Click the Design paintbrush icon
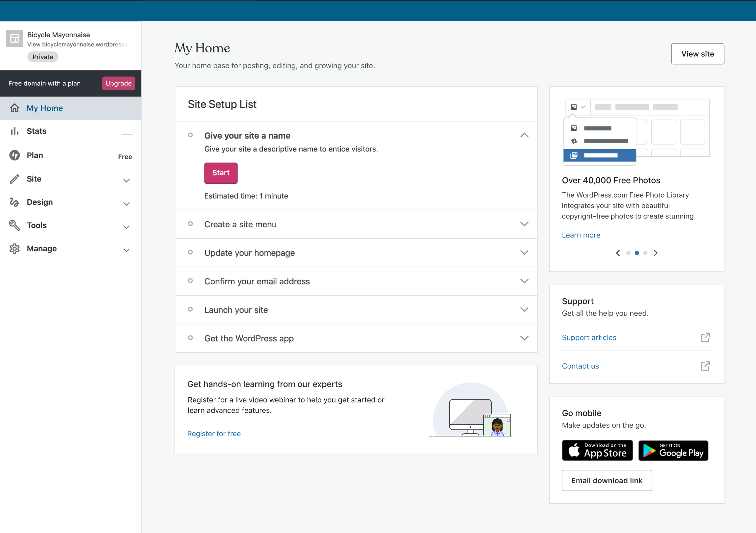Screen dimensions: 756x533 tap(14, 202)
